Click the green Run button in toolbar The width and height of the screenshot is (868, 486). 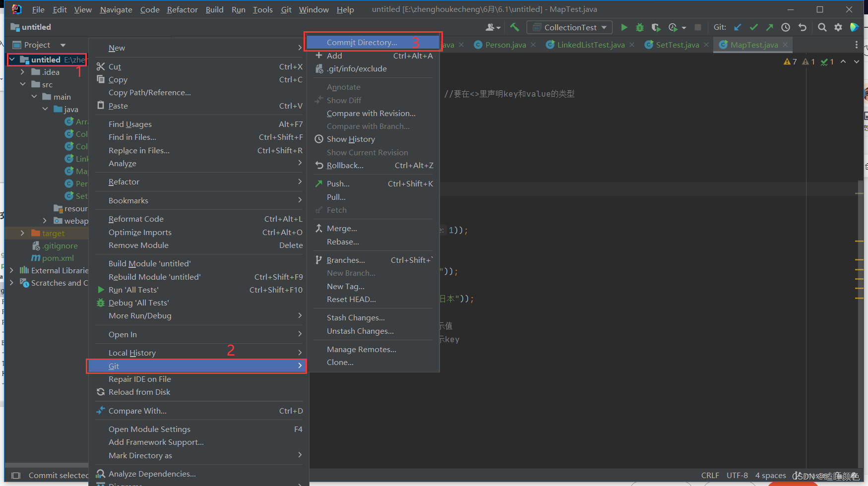click(x=624, y=27)
